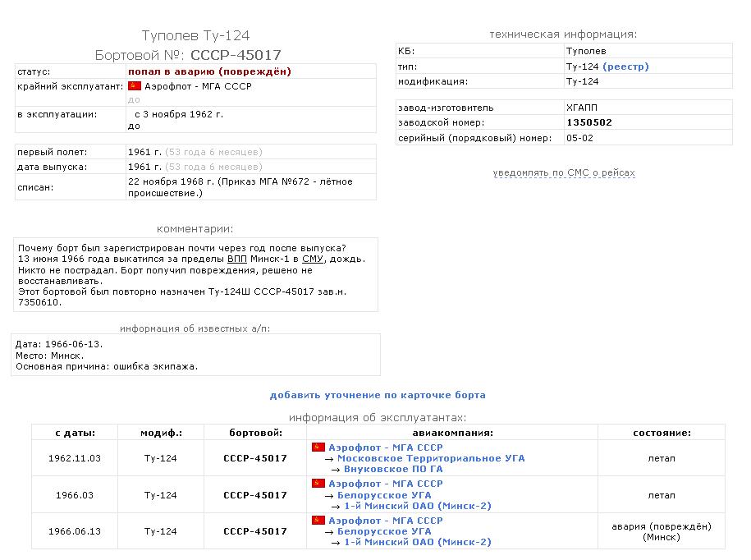Click the СССР-45017 board number in heading
751x560 pixels.
(x=236, y=55)
